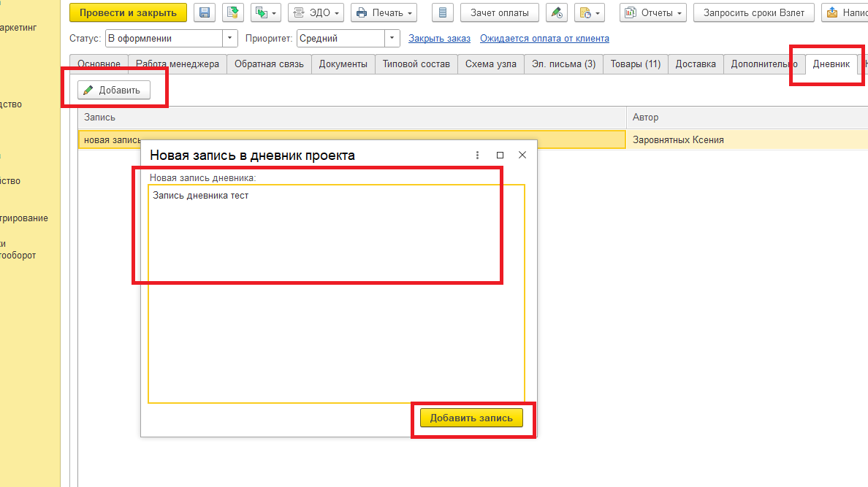868x487 pixels.
Task: Click the pen icon after Зачет оплаты
Action: 556,12
